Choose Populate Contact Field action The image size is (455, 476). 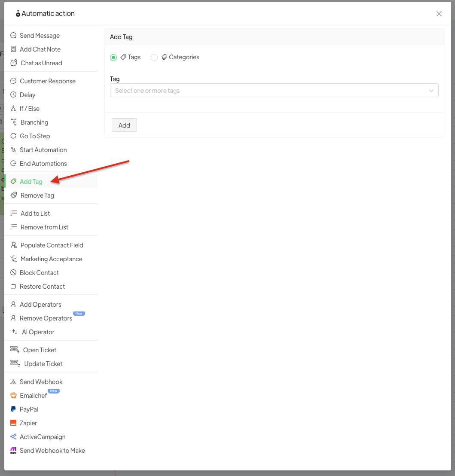click(52, 245)
